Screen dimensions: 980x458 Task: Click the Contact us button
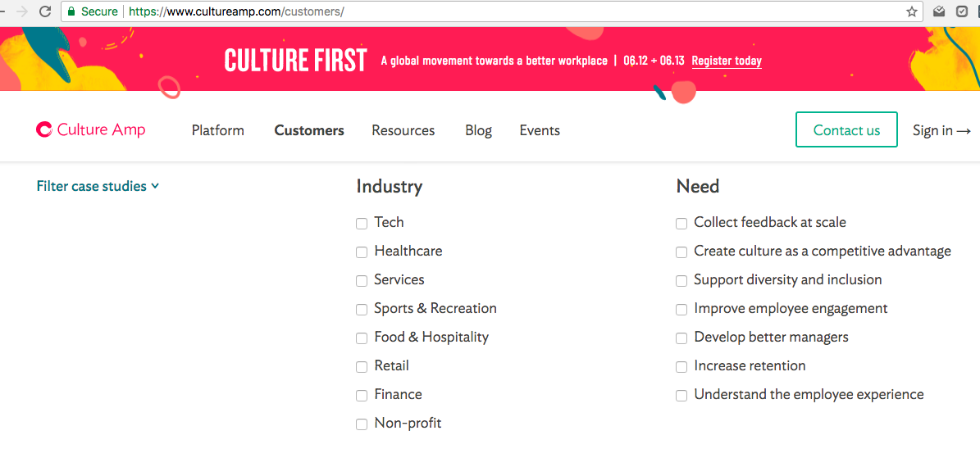[x=846, y=130]
